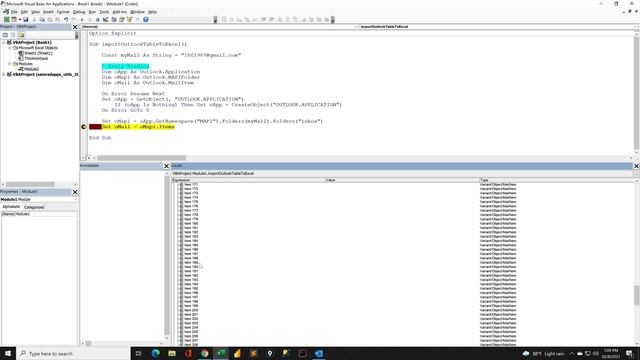Image resolution: width=640 pixels, height=360 pixels.
Task: Expand the second VBAProject tree node
Action: click(4, 75)
